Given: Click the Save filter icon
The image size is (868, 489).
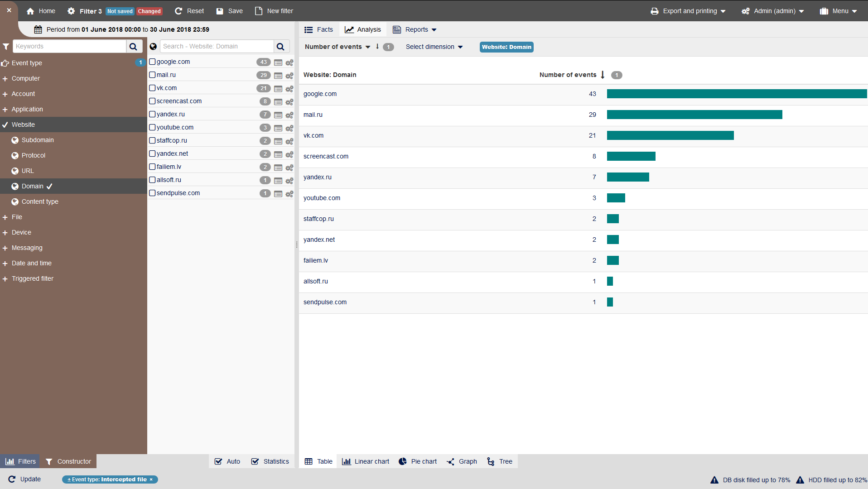Looking at the screenshot, I should point(220,11).
